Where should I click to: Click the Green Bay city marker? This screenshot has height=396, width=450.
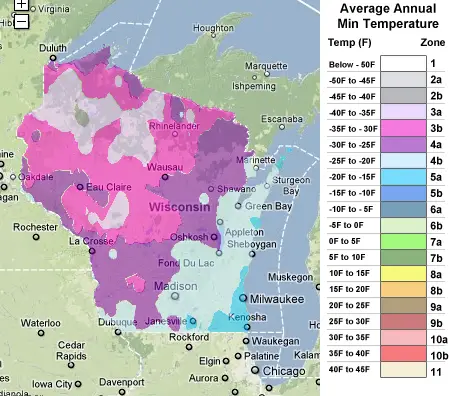(x=238, y=206)
